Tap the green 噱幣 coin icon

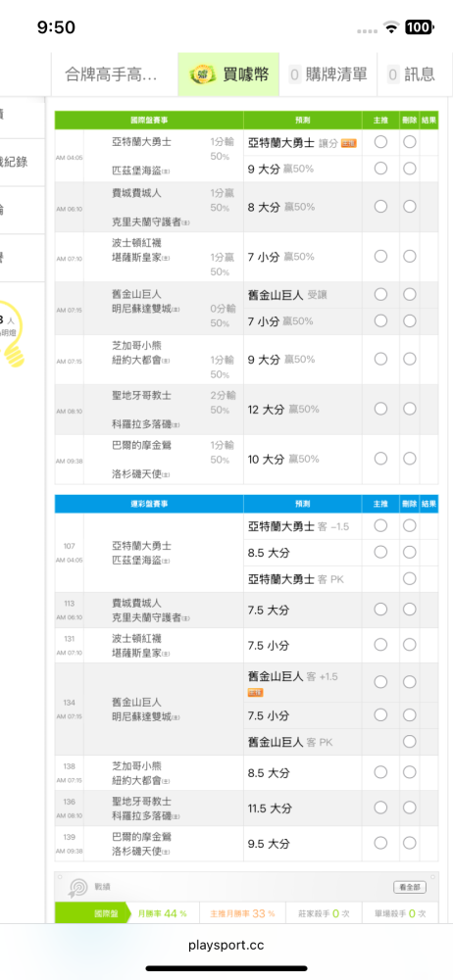point(203,74)
